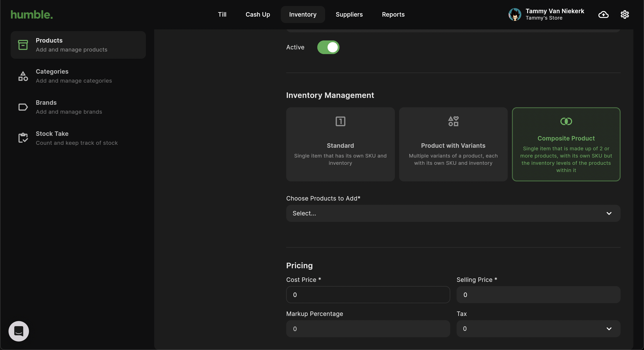This screenshot has height=350, width=644.
Task: Open the Choose Products to Add dropdown
Action: (453, 213)
